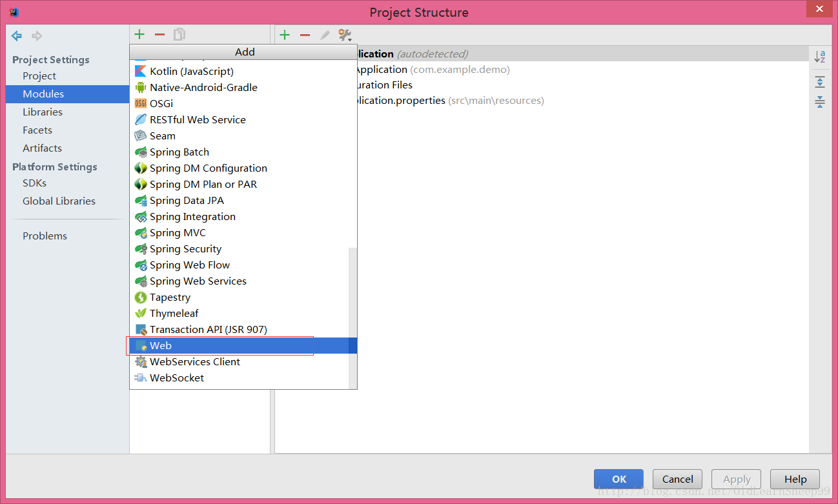
Task: Click the alphabetical sort icon
Action: 819,57
